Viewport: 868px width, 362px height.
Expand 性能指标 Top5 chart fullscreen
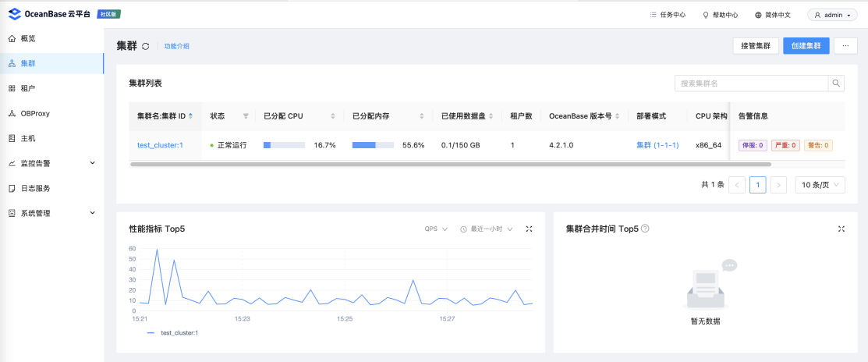click(530, 229)
